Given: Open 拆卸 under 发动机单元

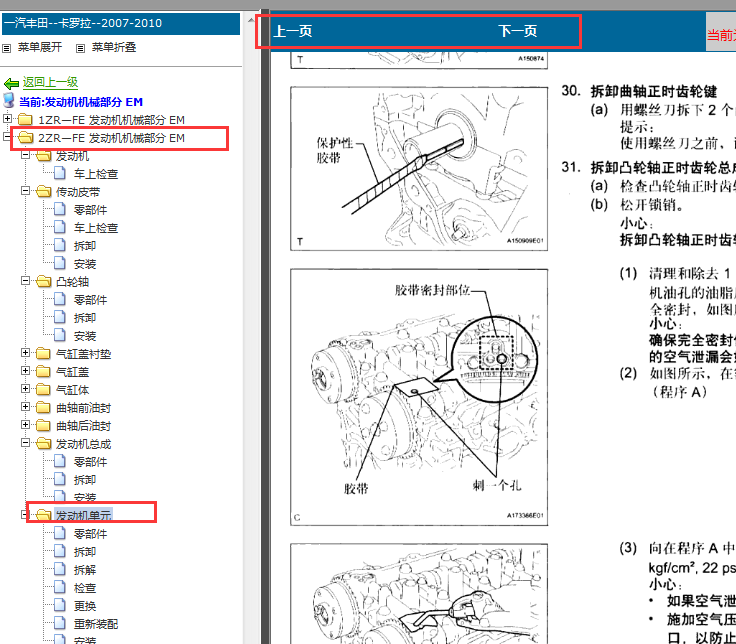Looking at the screenshot, I should (x=85, y=552).
